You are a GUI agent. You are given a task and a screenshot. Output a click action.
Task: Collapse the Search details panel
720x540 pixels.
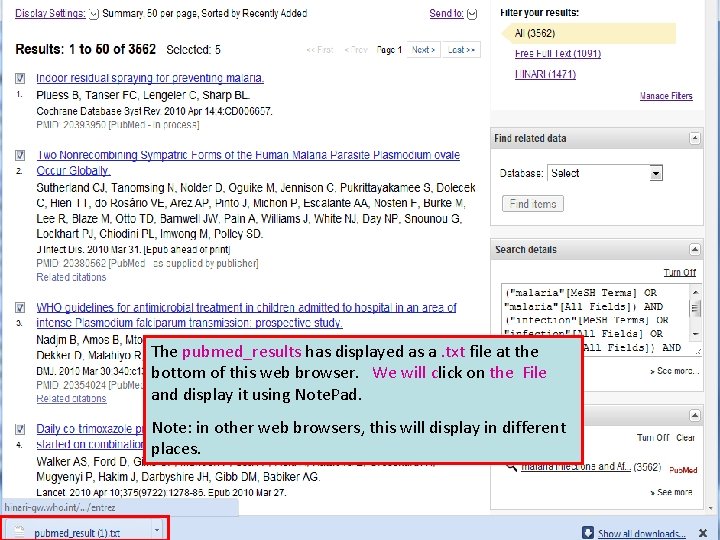point(695,249)
